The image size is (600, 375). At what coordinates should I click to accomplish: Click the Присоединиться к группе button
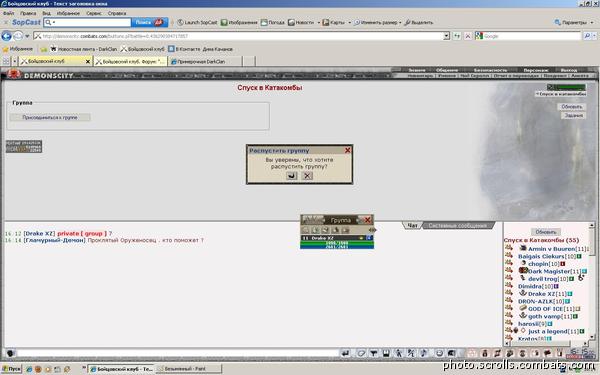coord(50,117)
